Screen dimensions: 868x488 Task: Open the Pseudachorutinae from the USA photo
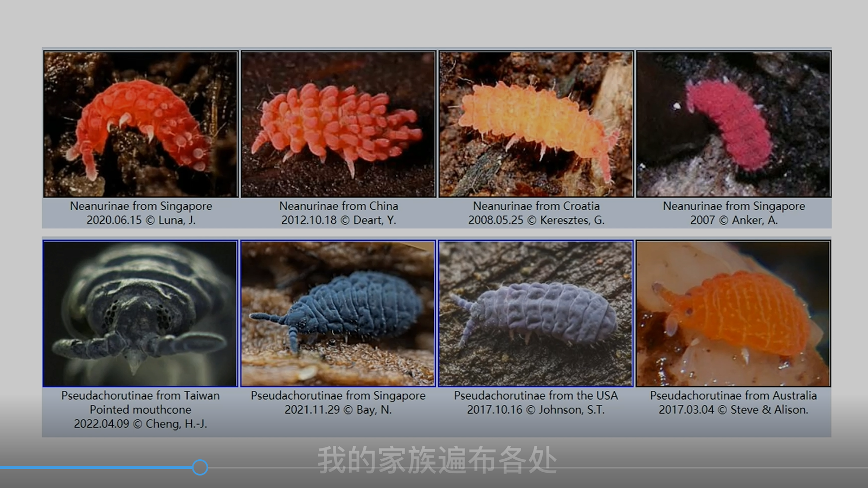[x=536, y=313]
